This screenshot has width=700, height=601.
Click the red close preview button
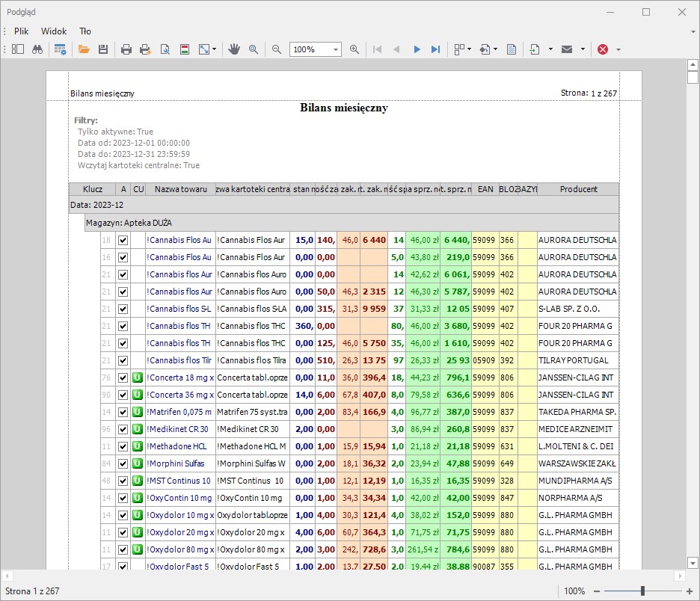tap(603, 49)
